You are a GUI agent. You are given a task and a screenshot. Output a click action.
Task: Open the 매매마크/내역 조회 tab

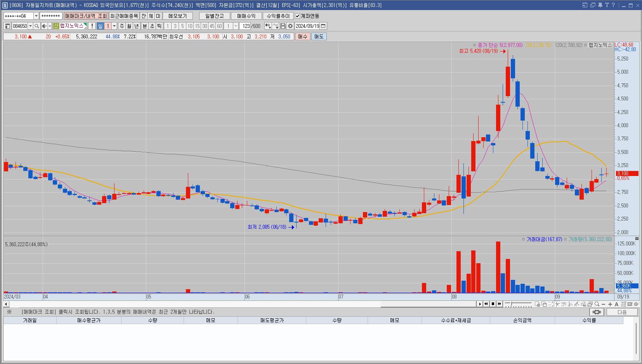[x=86, y=16]
